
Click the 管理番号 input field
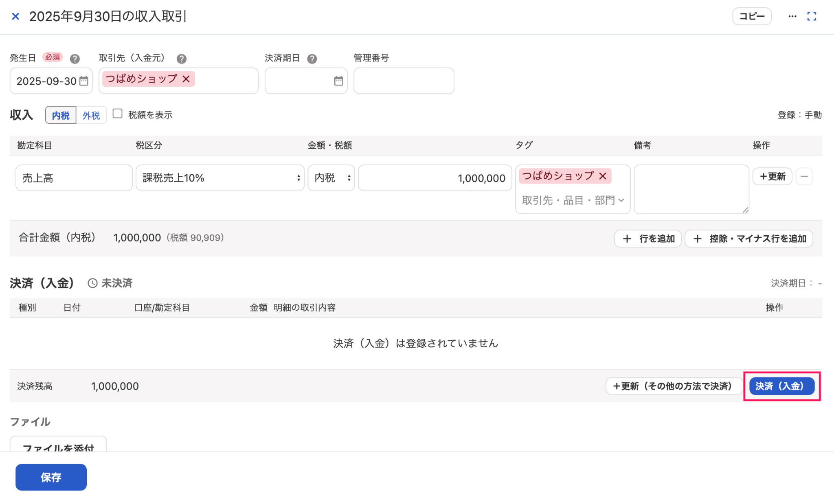(404, 81)
